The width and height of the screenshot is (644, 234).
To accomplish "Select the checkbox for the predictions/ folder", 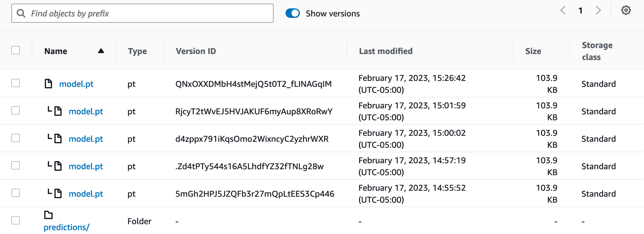I will click(x=16, y=220).
